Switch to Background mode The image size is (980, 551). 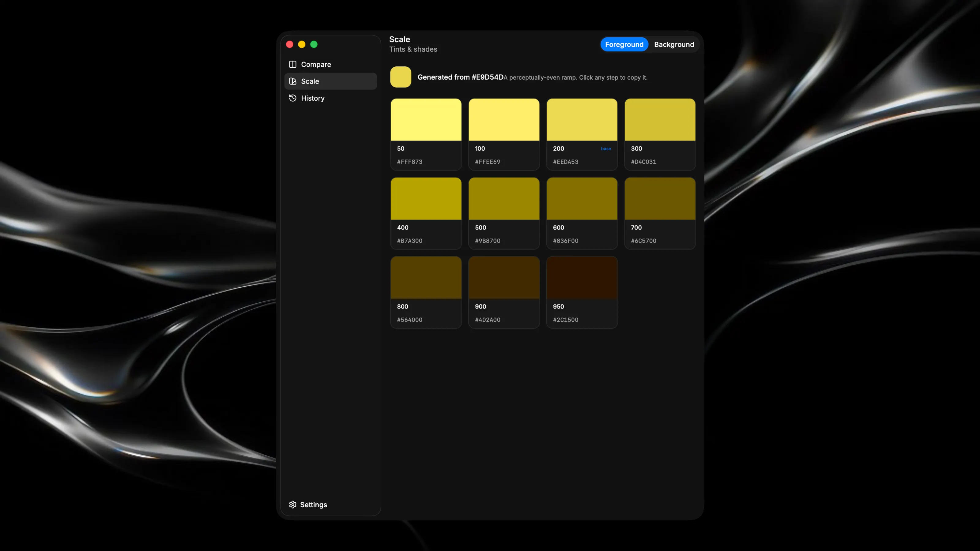click(674, 44)
